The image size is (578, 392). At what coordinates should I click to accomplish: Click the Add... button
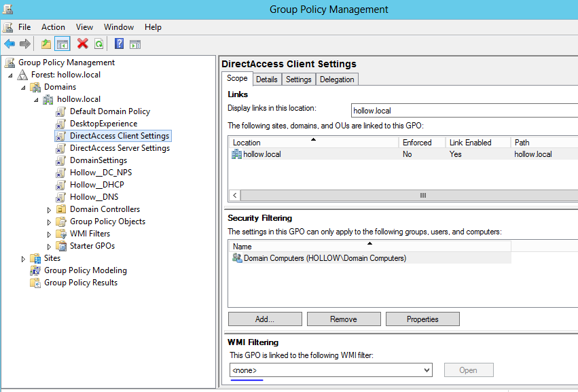(264, 319)
